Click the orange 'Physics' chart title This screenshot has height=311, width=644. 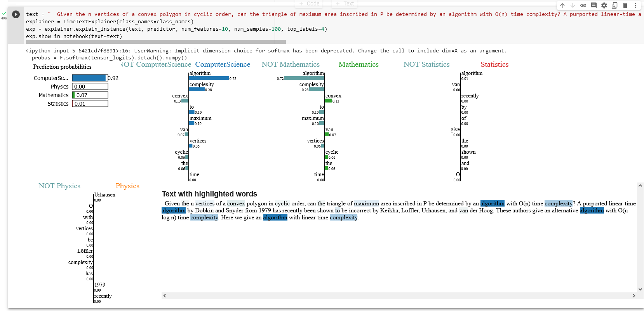(x=127, y=186)
